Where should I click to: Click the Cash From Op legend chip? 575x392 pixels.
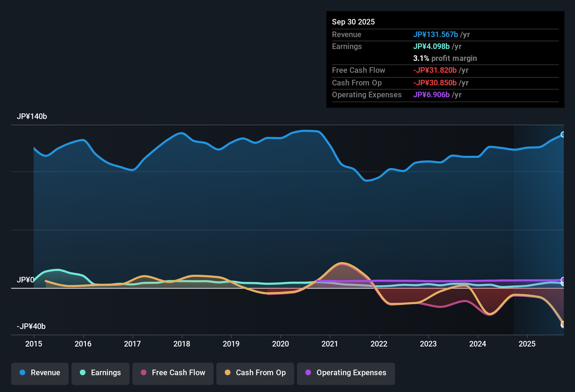(x=255, y=373)
